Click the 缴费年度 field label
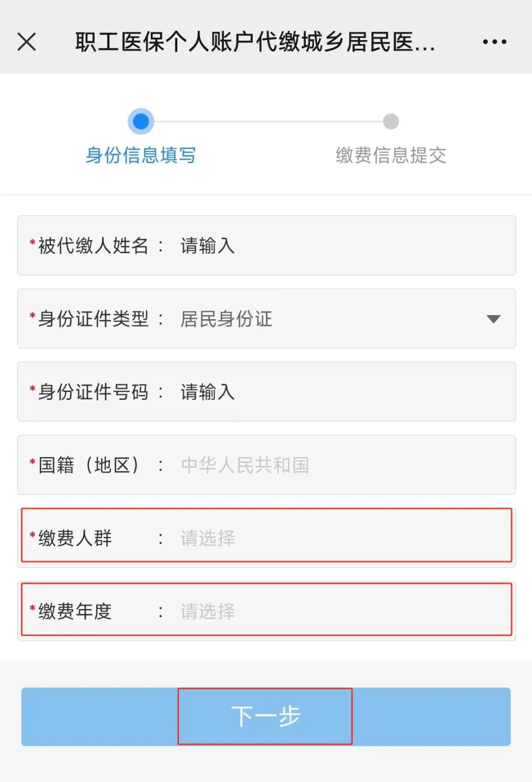 [x=75, y=611]
